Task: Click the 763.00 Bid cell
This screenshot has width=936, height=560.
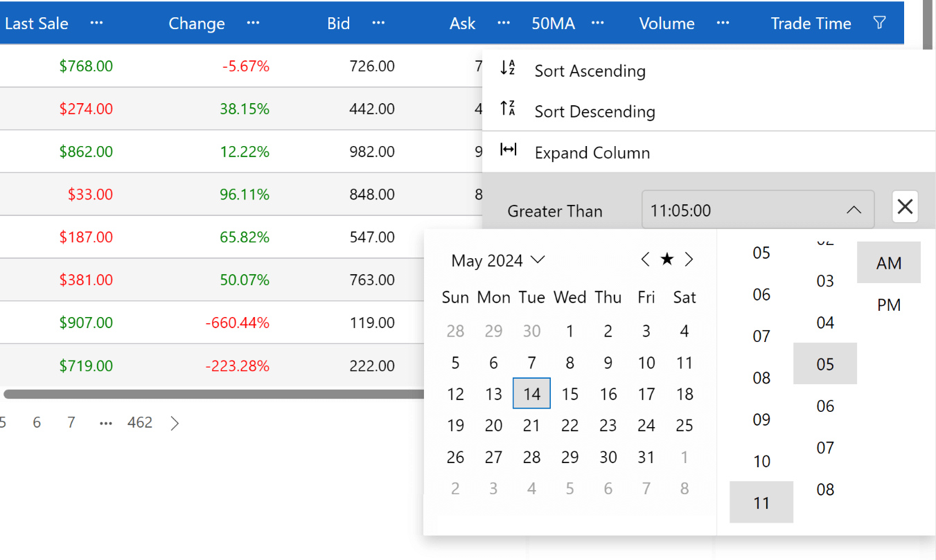Action: [372, 280]
